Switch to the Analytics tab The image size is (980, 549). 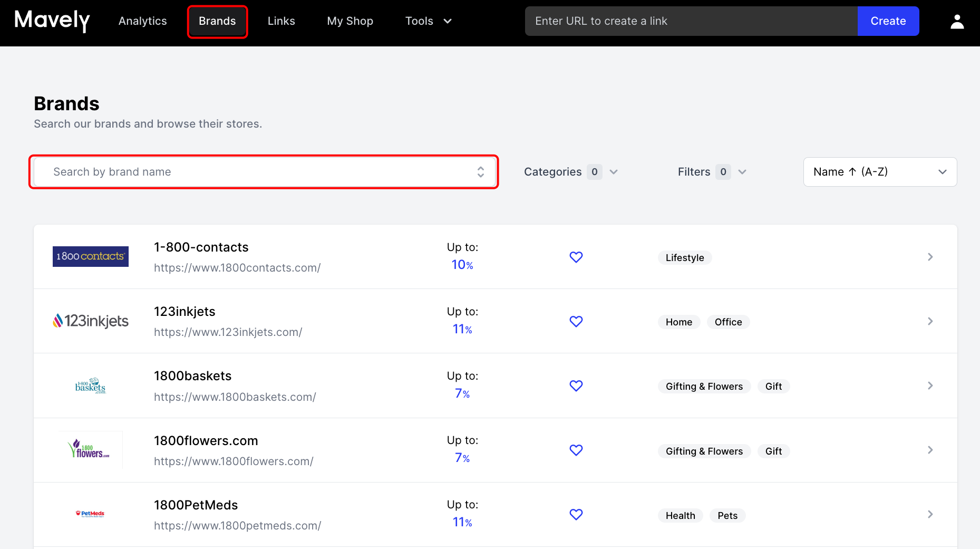[x=142, y=21]
